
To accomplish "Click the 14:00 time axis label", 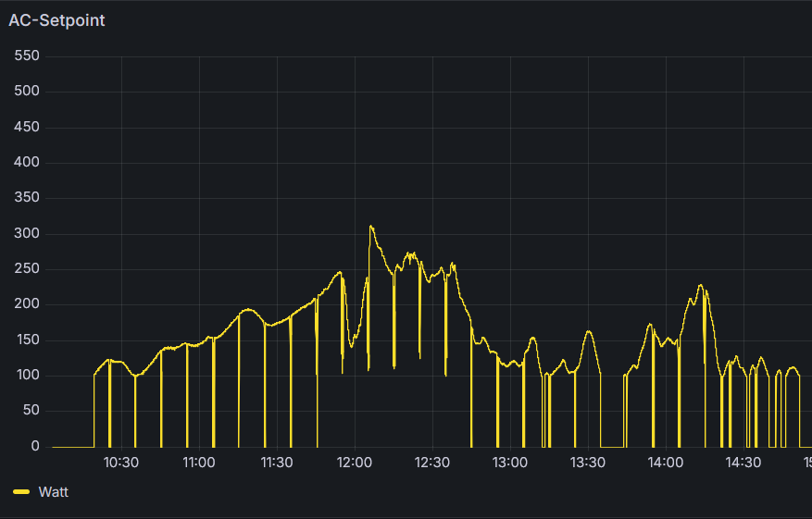I will point(666,463).
